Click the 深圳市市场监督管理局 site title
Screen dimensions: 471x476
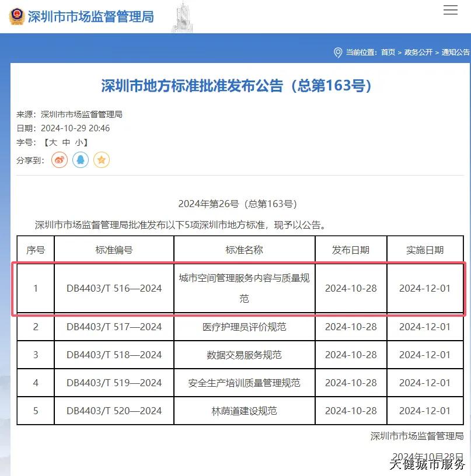pos(90,17)
